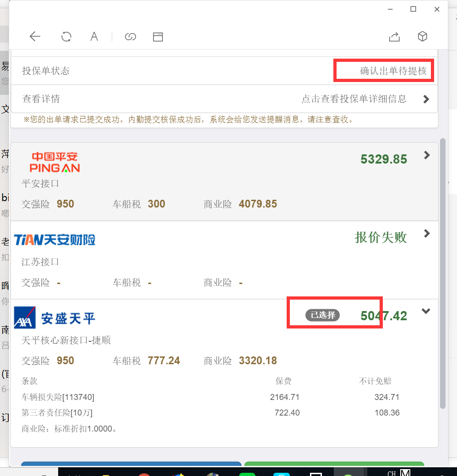
Task: Minimize the window
Action: pyautogui.click(x=390, y=10)
